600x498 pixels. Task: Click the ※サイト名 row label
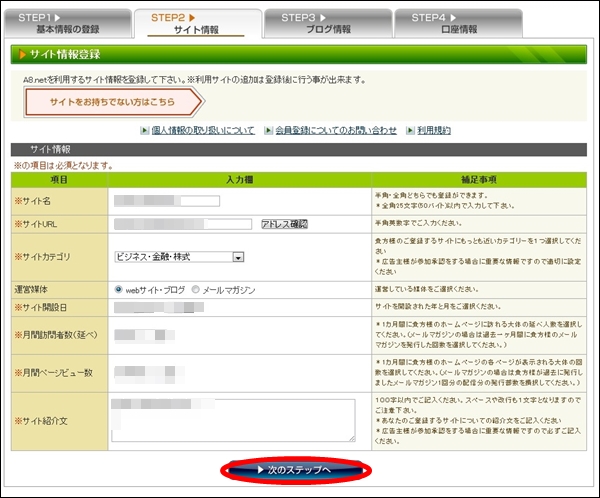pos(33,201)
